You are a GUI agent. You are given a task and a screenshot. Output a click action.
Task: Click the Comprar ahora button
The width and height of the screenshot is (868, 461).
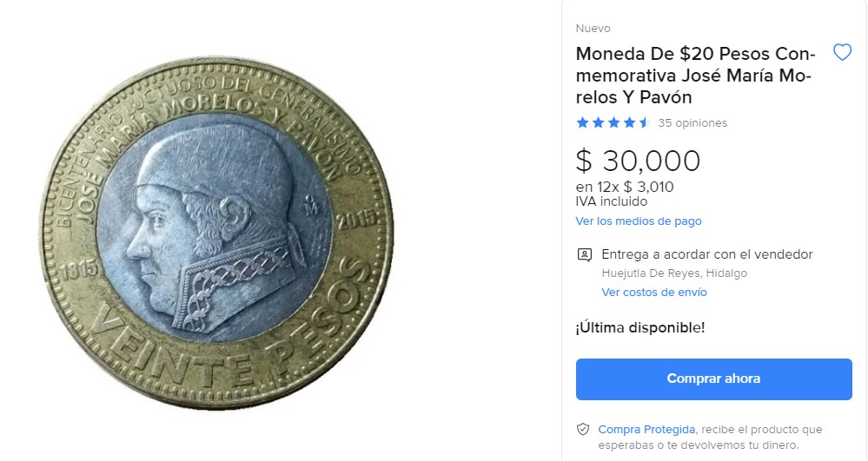point(713,379)
